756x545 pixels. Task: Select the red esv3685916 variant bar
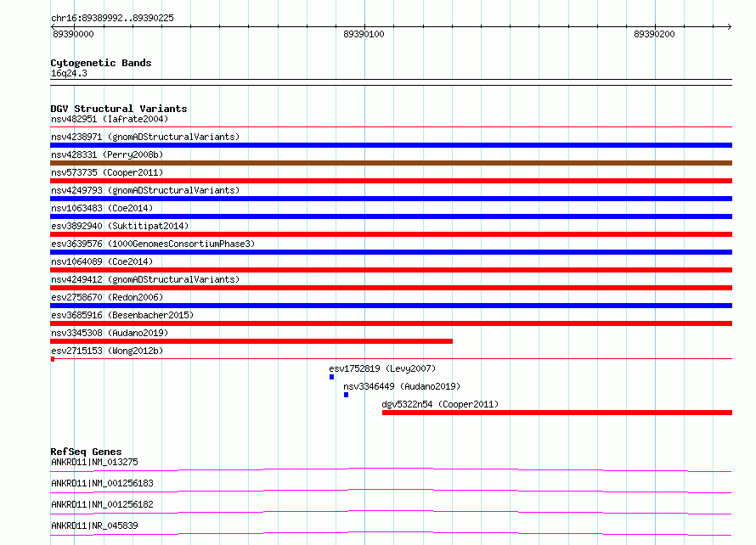pyautogui.click(x=391, y=323)
